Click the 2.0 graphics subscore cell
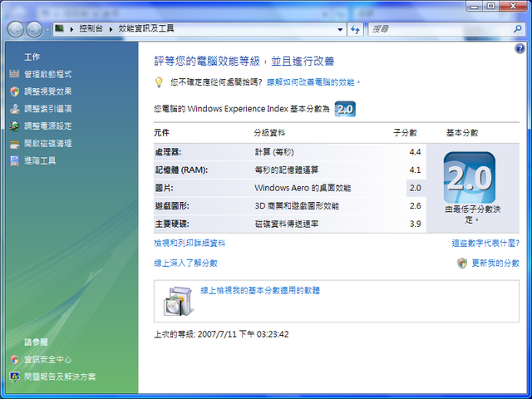532x399 pixels. coord(416,188)
